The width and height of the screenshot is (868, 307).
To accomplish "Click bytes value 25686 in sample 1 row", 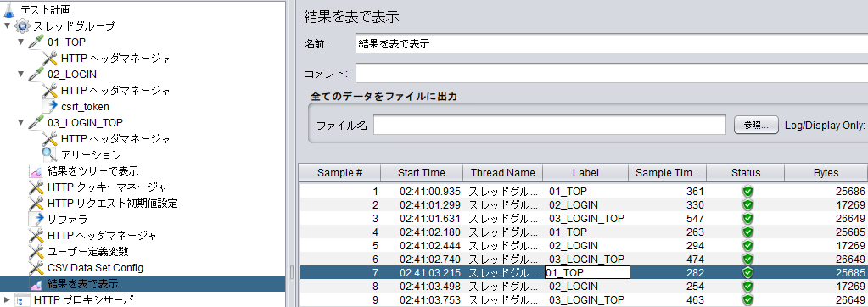I will click(x=850, y=192).
